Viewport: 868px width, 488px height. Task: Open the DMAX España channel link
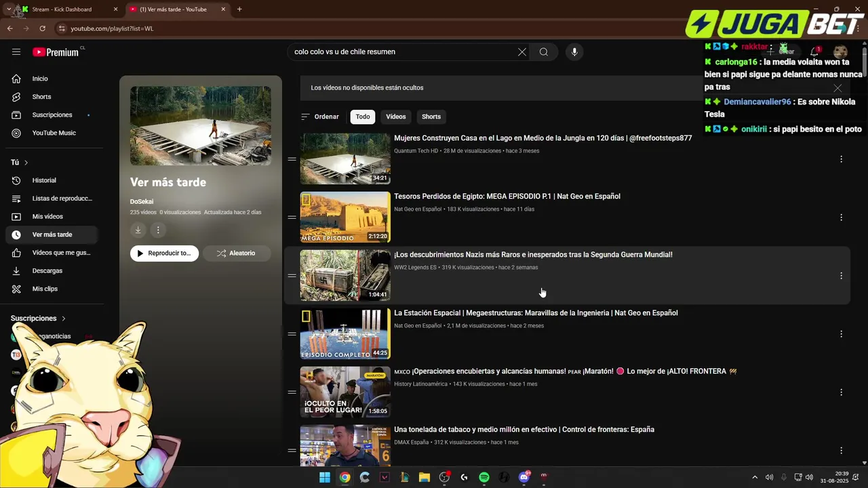[x=412, y=443]
